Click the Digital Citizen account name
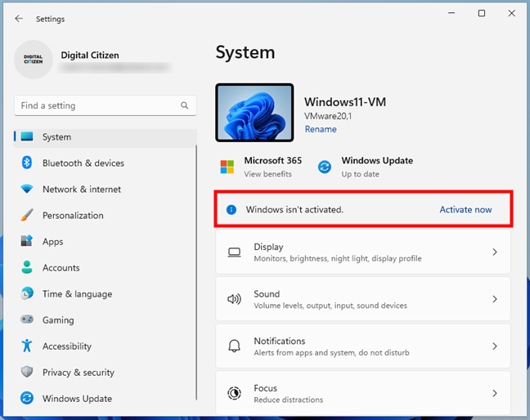Screen dimensions: 530x420 point(90,55)
